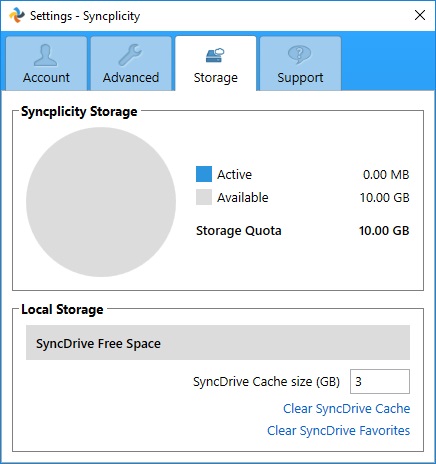Click the Available gray color swatch
The image size is (436, 464).
[x=204, y=197]
